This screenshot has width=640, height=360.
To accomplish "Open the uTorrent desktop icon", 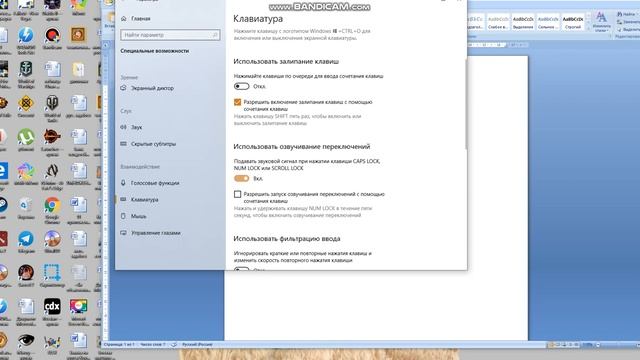I will [26, 137].
